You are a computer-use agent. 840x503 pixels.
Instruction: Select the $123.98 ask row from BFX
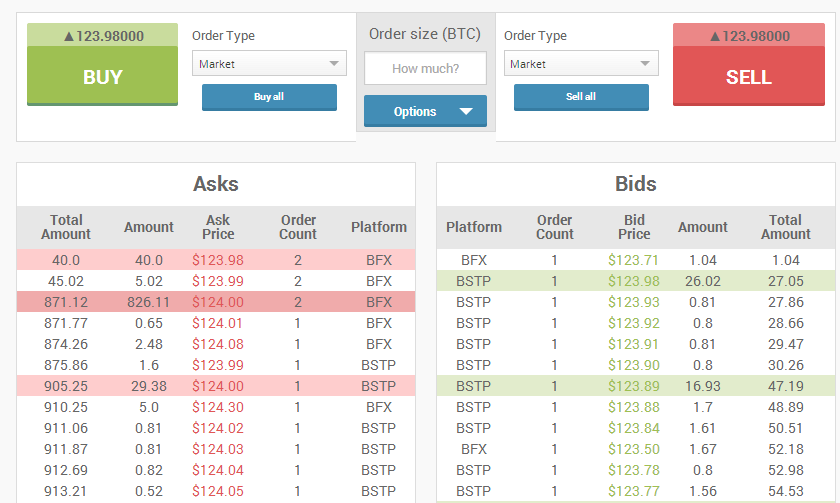[x=216, y=260]
